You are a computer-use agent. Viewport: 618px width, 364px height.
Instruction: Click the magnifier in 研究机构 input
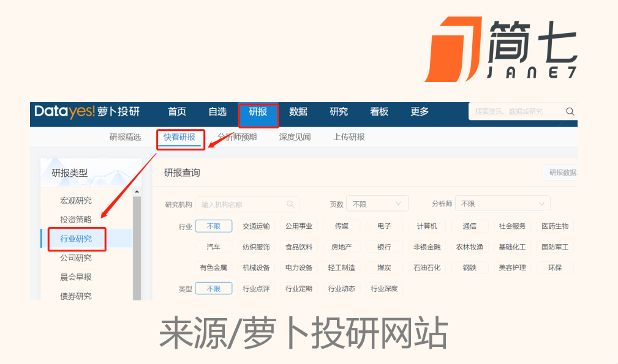coord(290,204)
